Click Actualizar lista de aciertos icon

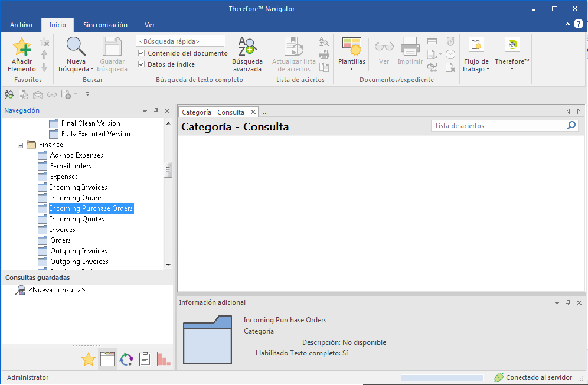point(293,46)
